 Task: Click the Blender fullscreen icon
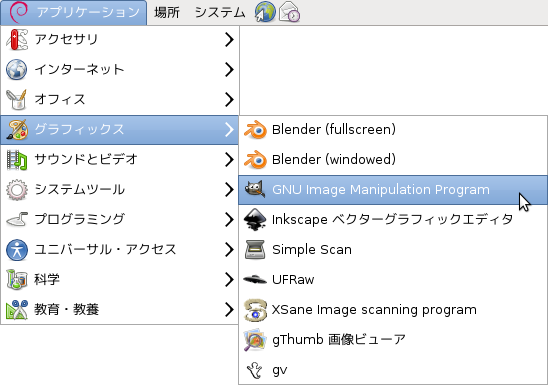pyautogui.click(x=255, y=130)
